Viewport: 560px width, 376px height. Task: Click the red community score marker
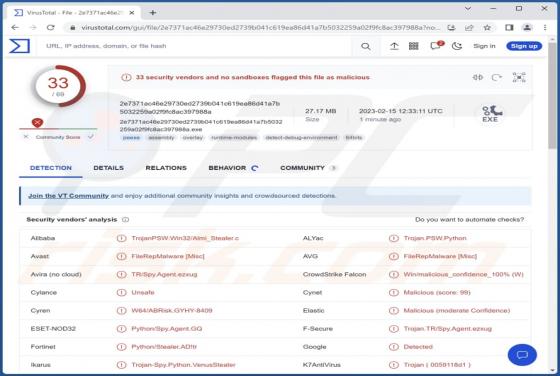pos(37,123)
